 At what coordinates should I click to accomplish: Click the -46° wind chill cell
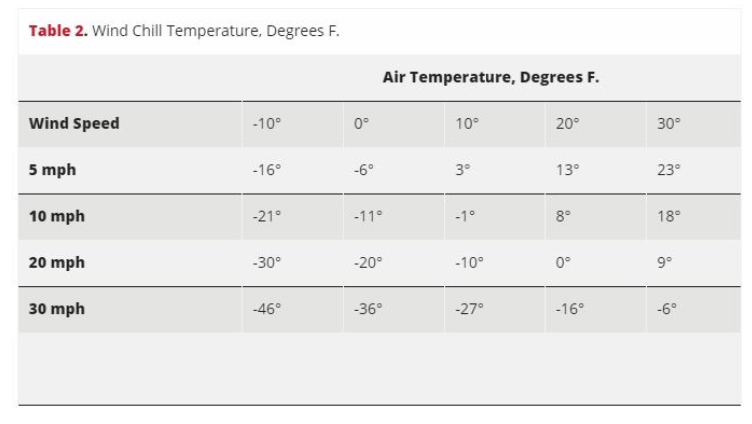click(268, 309)
